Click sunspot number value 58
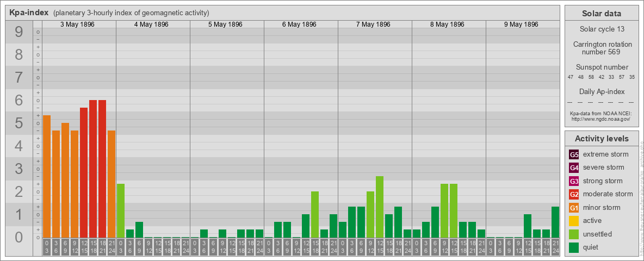 (591, 77)
